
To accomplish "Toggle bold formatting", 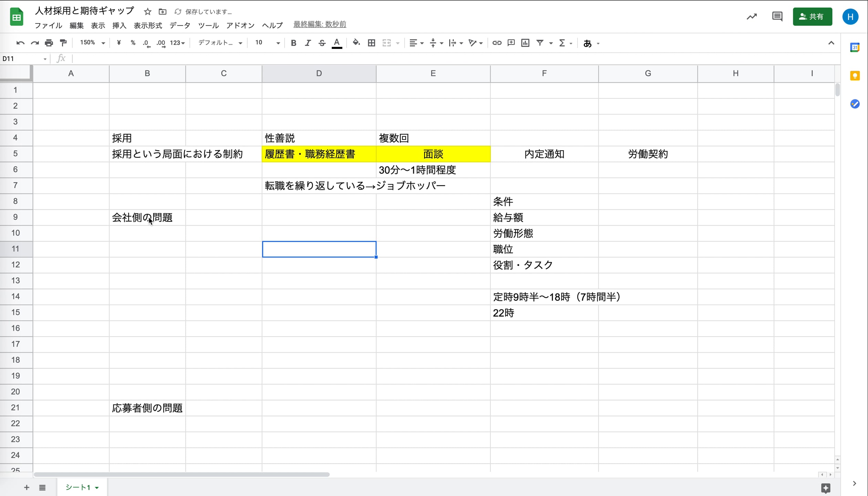I will click(x=293, y=43).
